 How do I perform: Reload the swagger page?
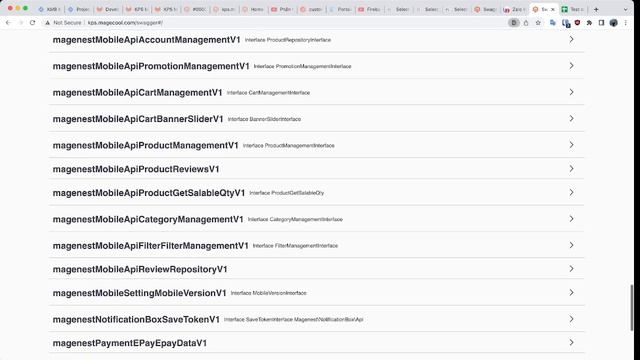[33, 23]
